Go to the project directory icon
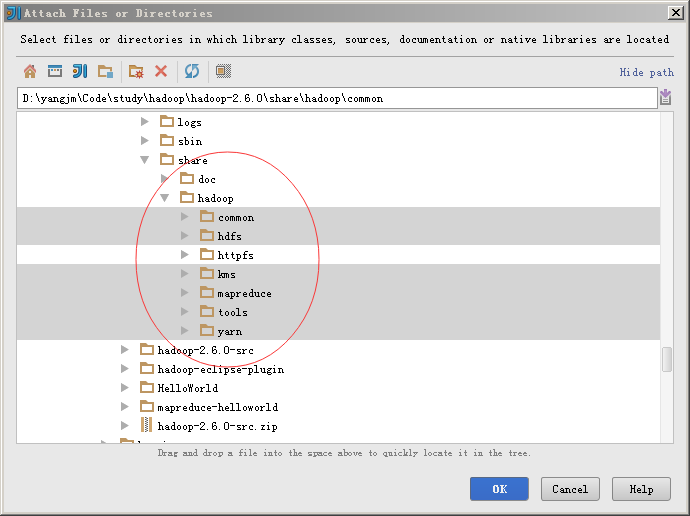The height and width of the screenshot is (516, 690). tap(80, 71)
